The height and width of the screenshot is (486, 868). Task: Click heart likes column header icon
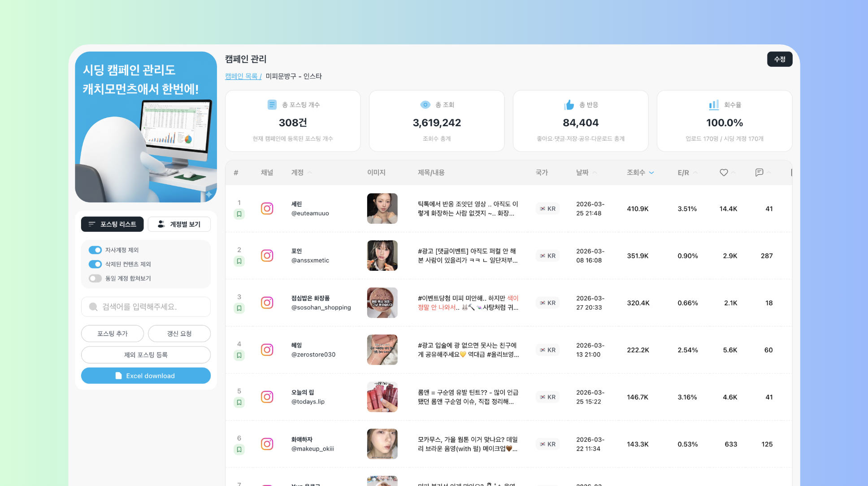coord(724,173)
